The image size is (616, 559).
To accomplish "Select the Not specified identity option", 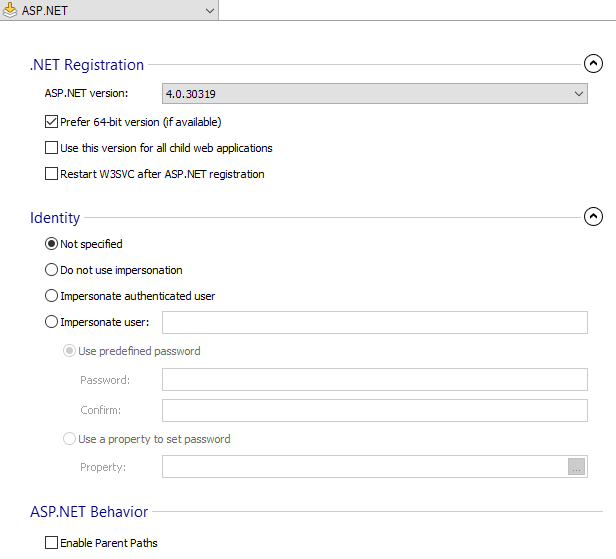I will point(51,244).
